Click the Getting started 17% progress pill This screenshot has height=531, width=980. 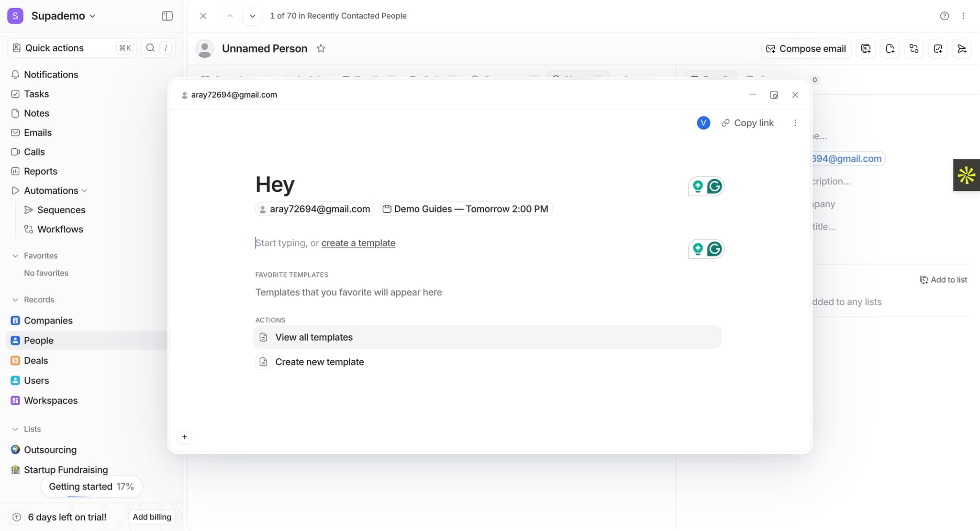(91, 487)
